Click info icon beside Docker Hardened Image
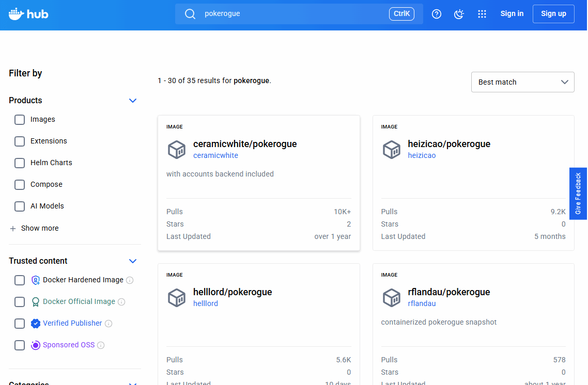 (x=130, y=280)
